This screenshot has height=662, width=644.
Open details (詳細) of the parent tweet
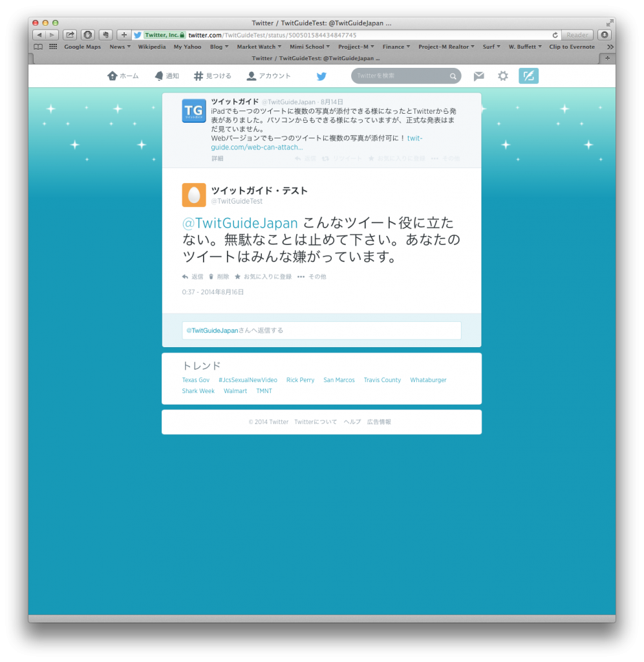tap(217, 158)
